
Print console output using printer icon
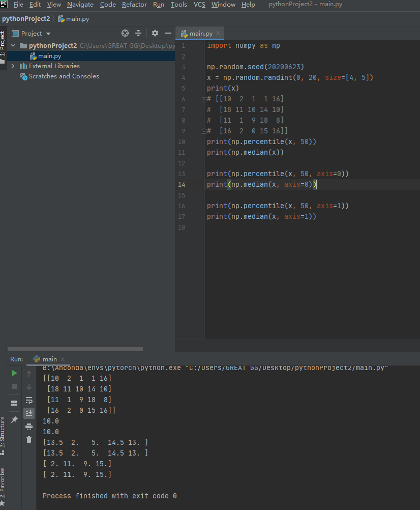[29, 427]
